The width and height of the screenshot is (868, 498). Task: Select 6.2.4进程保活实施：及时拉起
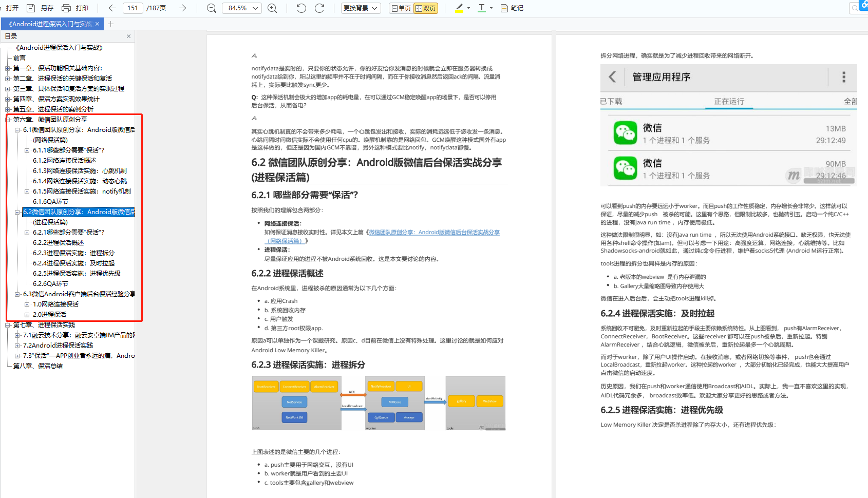[x=73, y=263]
